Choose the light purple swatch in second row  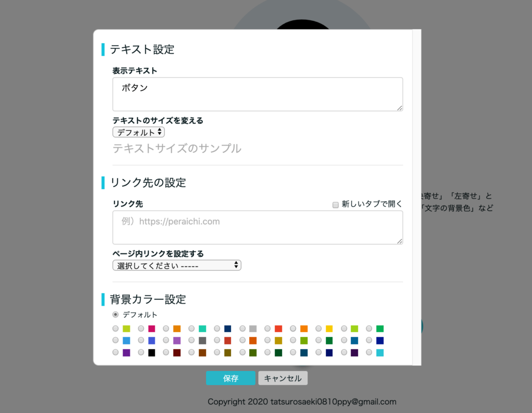pyautogui.click(x=177, y=340)
